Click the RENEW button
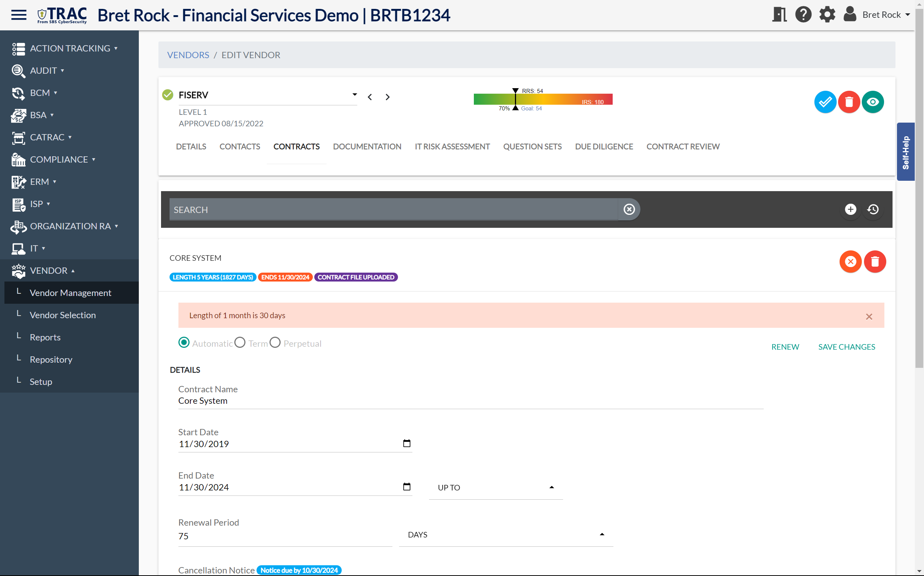Viewport: 924px width, 576px height. pyautogui.click(x=785, y=347)
